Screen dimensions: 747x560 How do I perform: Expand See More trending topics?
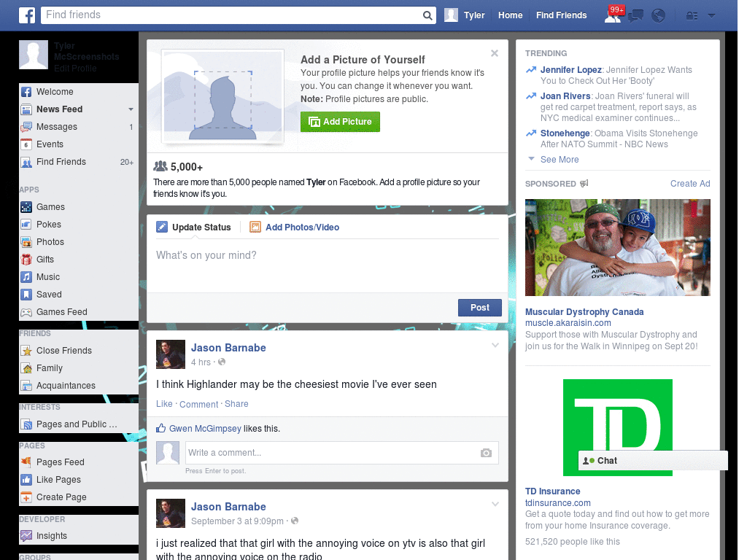pyautogui.click(x=559, y=160)
